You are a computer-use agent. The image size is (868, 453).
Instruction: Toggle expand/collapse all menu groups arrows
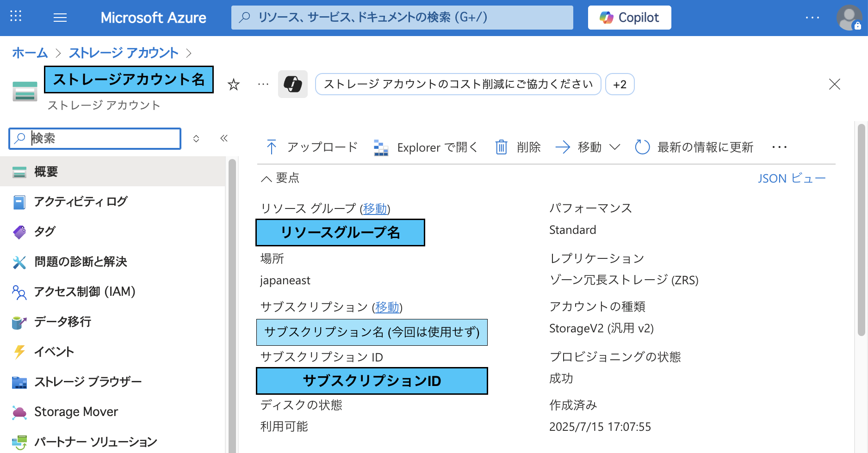coord(196,139)
